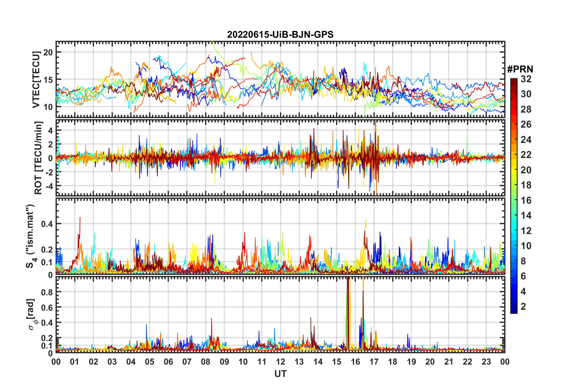The image size is (561, 392).
Task: Click the "21" UT axis tick label
Action: click(x=449, y=362)
